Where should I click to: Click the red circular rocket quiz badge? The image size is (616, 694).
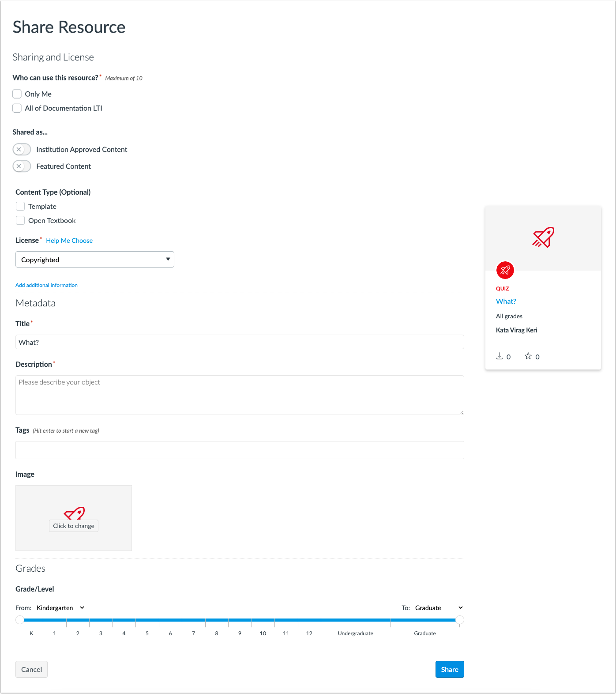click(505, 270)
